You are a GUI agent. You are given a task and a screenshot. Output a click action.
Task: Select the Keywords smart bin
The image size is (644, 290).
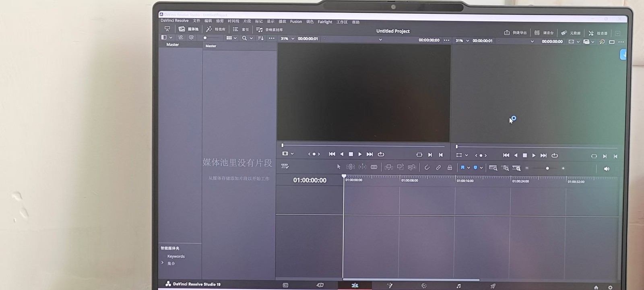tap(176, 256)
